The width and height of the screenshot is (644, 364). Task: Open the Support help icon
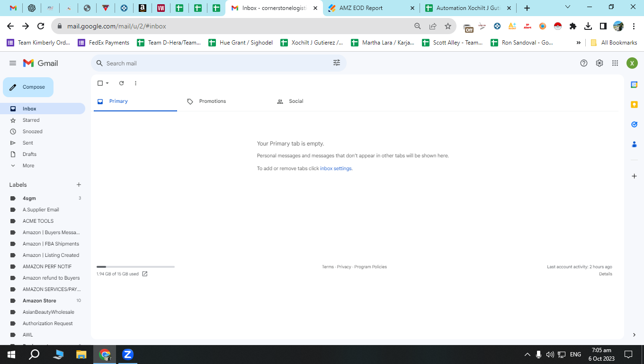click(x=584, y=63)
